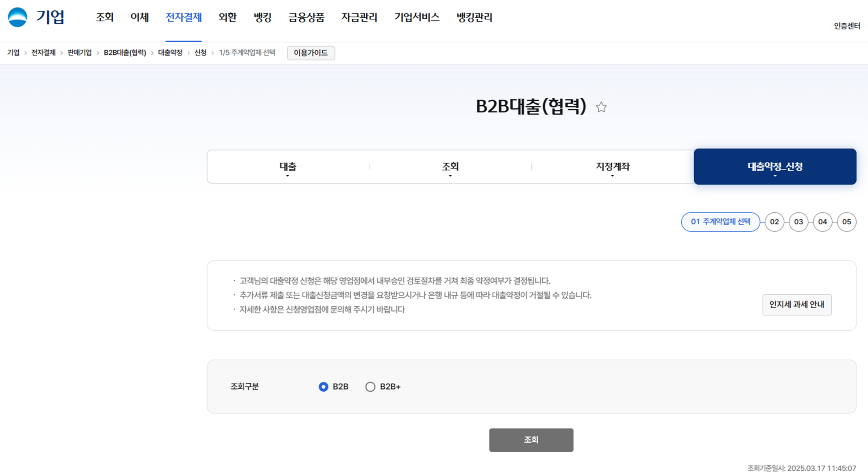Click the 대출약정 breadcrumb link
The image size is (868, 472).
pyautogui.click(x=170, y=52)
